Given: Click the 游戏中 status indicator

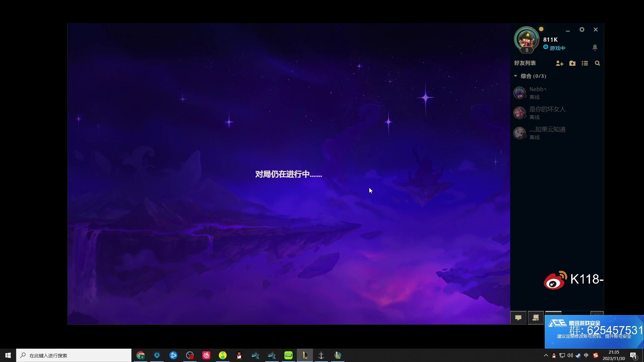Looking at the screenshot, I should point(554,48).
